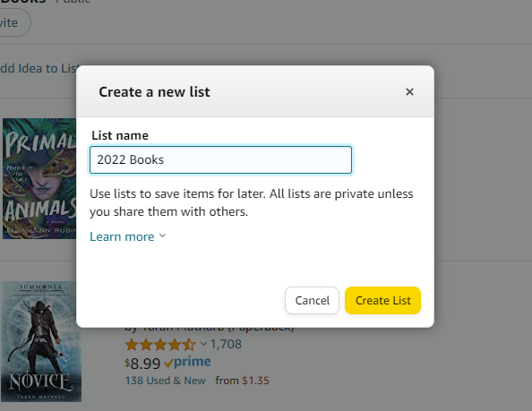The image size is (532, 411).
Task: Open the Primal Animals book cover
Action: click(x=39, y=178)
